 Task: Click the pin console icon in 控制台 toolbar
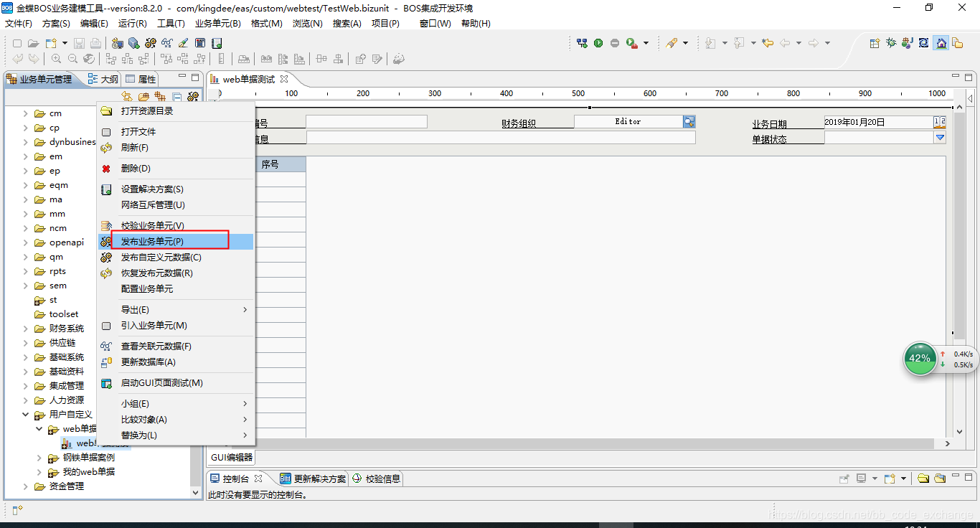(x=844, y=478)
